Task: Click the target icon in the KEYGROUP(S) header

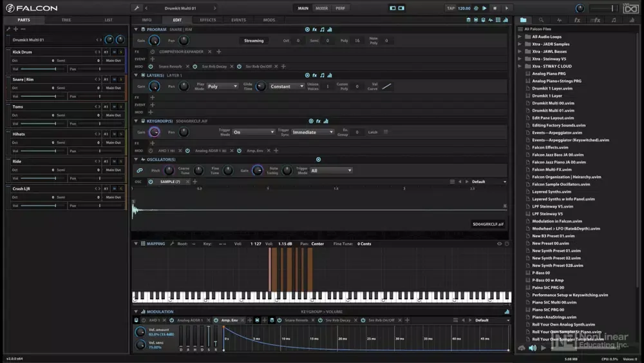Action: click(311, 121)
